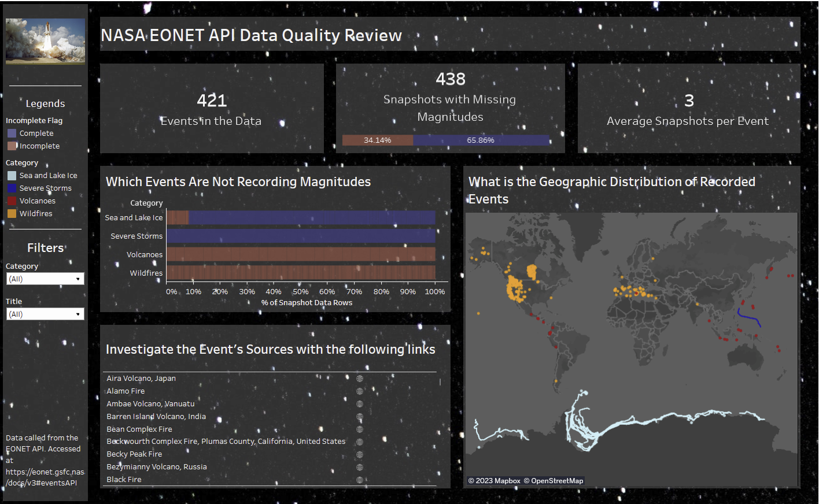The width and height of the screenshot is (819, 504).
Task: Select the Complete legend color swatch
Action: coord(12,134)
